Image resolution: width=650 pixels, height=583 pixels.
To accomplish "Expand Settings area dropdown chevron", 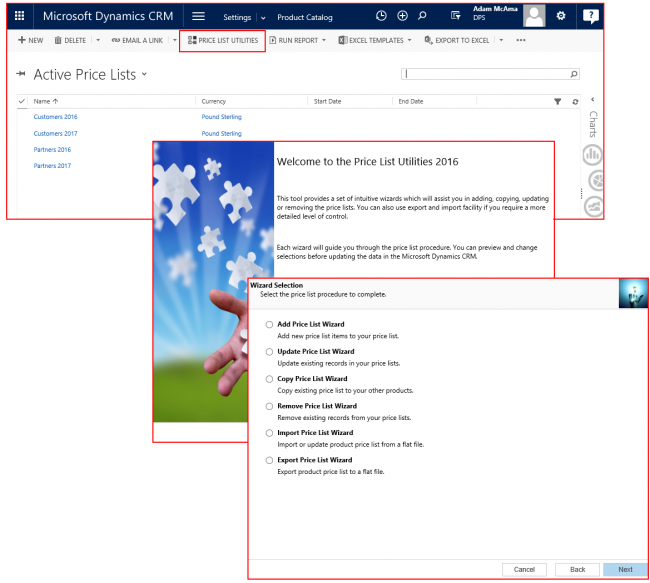I will pos(263,17).
